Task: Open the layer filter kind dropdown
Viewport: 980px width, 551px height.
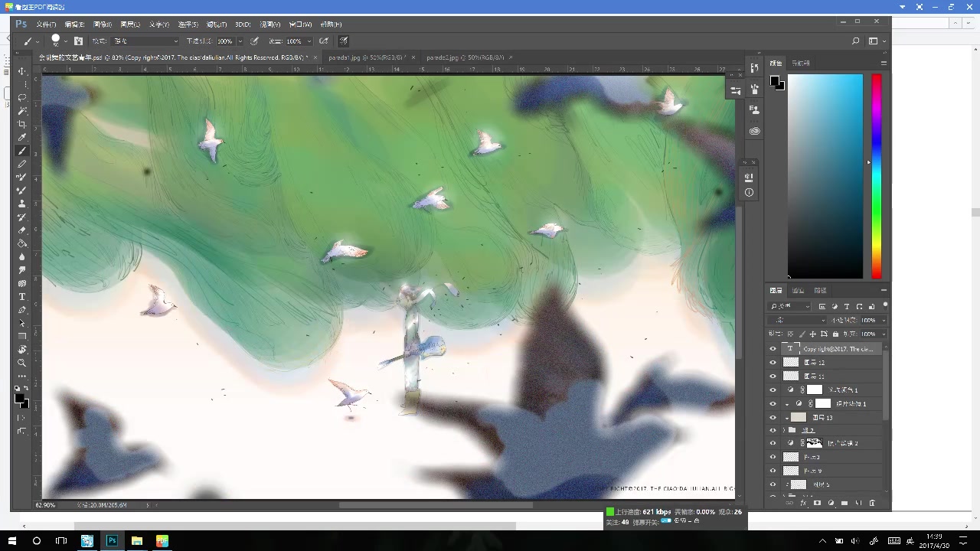Action: 789,306
